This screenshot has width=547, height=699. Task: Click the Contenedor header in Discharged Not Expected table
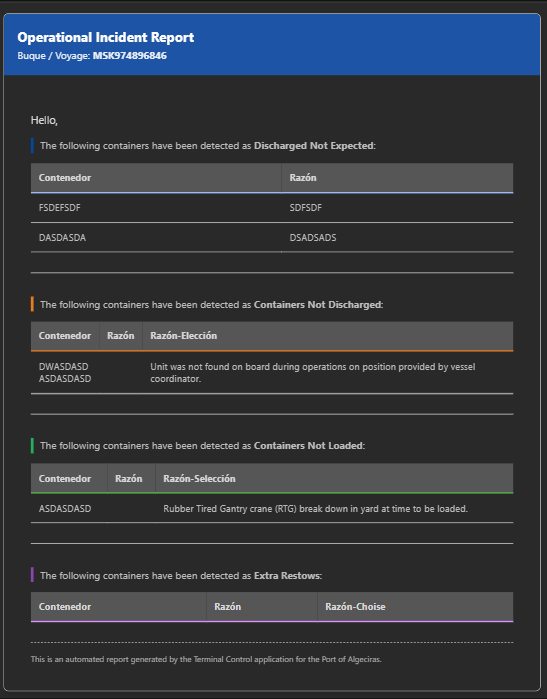click(x=65, y=177)
